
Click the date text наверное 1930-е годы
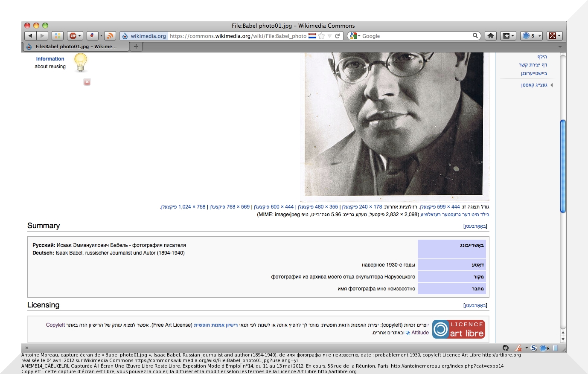pyautogui.click(x=388, y=265)
